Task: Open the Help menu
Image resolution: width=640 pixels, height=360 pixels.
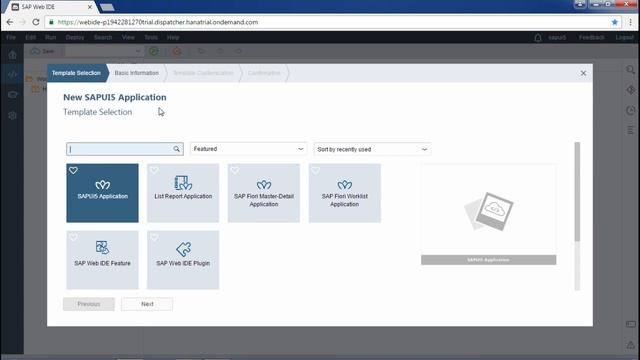Action: [x=173, y=37]
